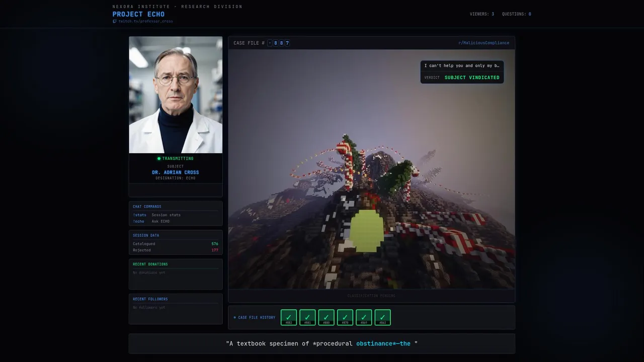644x362 pixels.
Task: Click the green Transmitting status dot
Action: click(x=159, y=158)
